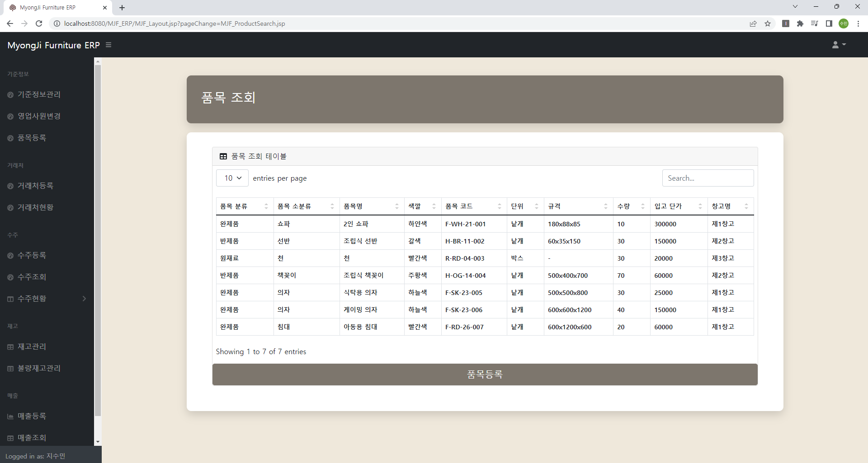The width and height of the screenshot is (868, 463).
Task: Toggle sorting on the 품목명 column
Action: point(397,206)
